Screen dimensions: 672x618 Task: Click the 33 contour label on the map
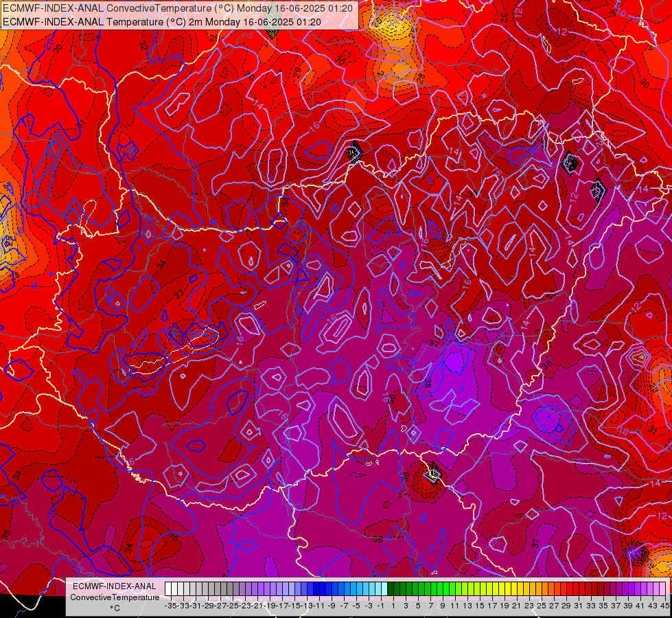178,294
